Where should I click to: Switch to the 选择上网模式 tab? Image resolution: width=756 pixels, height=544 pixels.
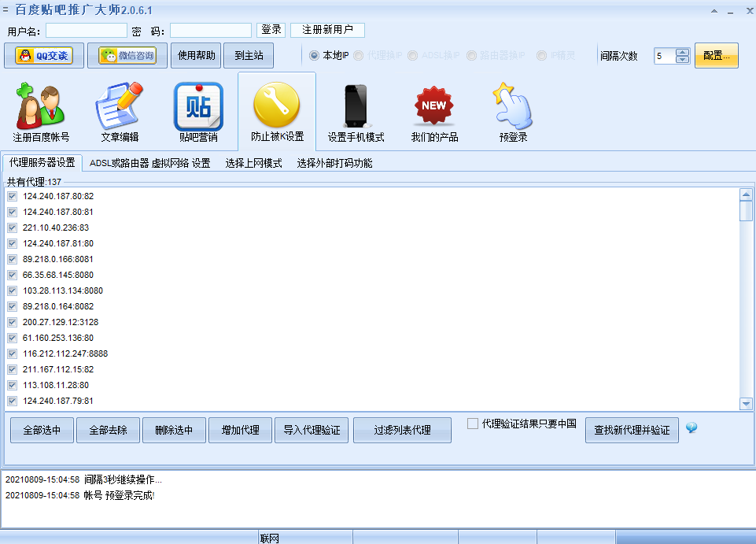point(253,163)
